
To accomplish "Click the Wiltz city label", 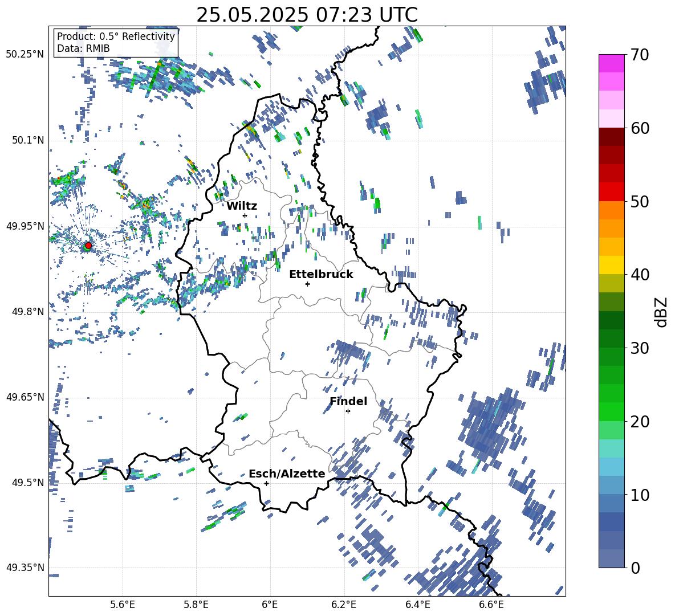I will pos(242,206).
